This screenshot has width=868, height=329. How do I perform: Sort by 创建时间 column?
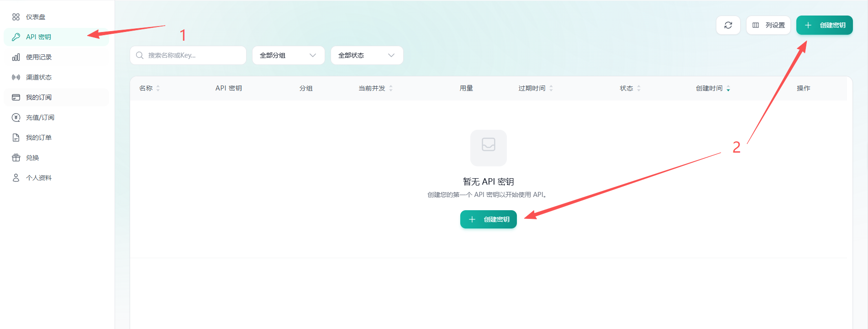pos(713,88)
